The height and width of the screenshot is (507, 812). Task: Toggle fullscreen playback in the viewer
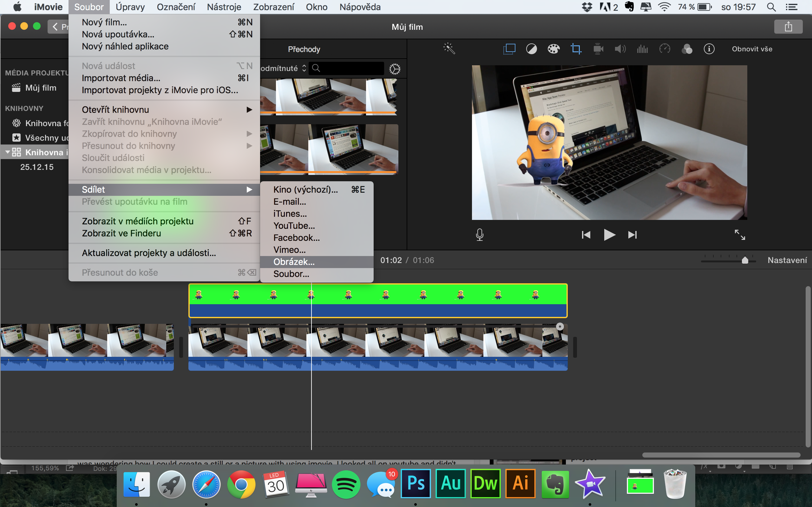pyautogui.click(x=740, y=234)
